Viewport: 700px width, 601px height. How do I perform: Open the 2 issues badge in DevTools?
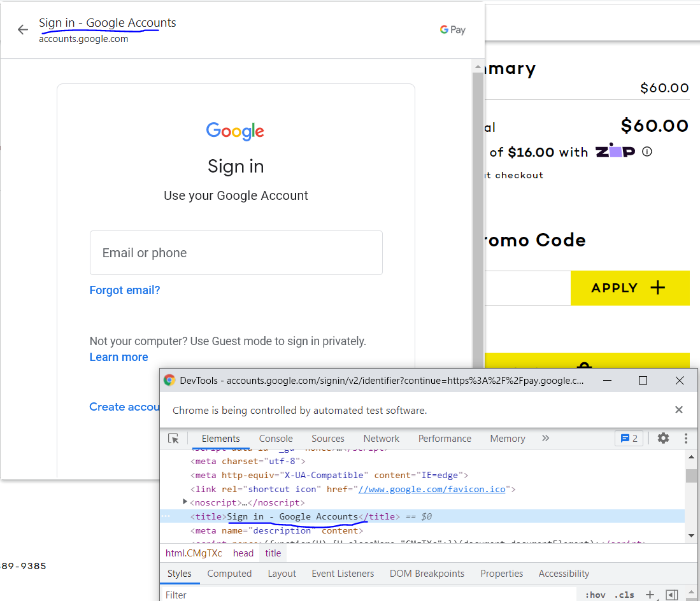click(629, 438)
